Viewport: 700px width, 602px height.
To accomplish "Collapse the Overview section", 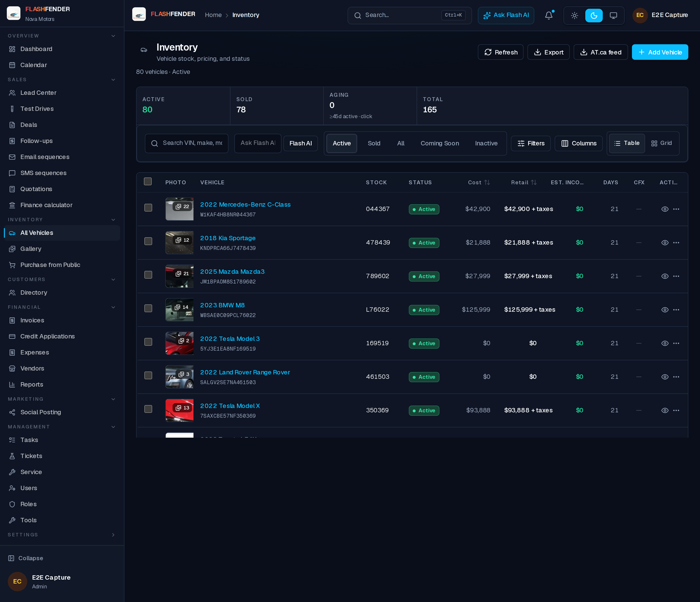I will (113, 36).
